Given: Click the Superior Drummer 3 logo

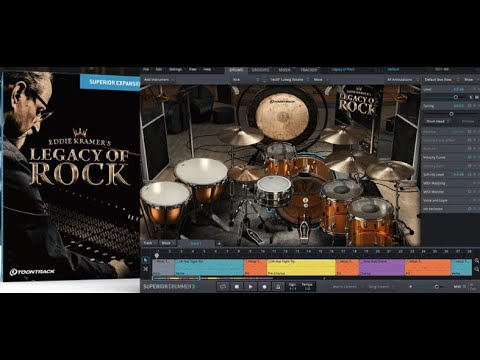Looking at the screenshot, I should [169, 286].
